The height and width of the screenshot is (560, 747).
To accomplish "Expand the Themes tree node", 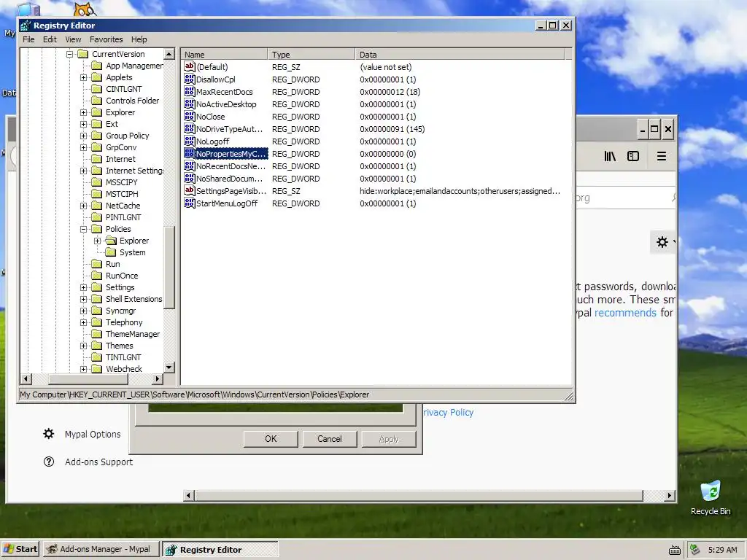I will pyautogui.click(x=83, y=346).
